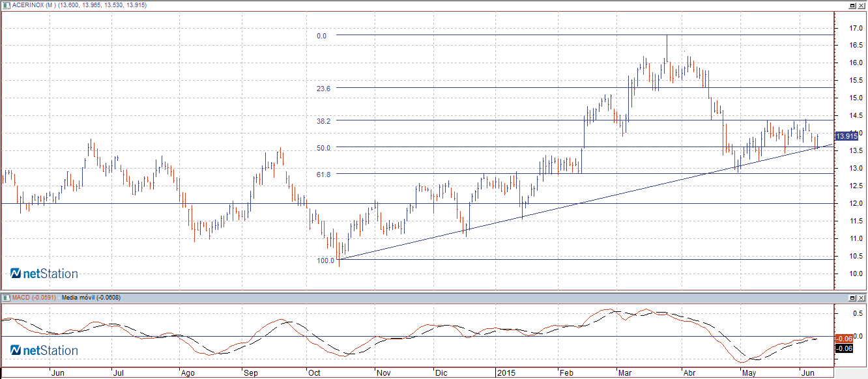Image resolution: width=868 pixels, height=379 pixels.
Task: Click the MACD (-0.0591) label
Action: (x=34, y=298)
